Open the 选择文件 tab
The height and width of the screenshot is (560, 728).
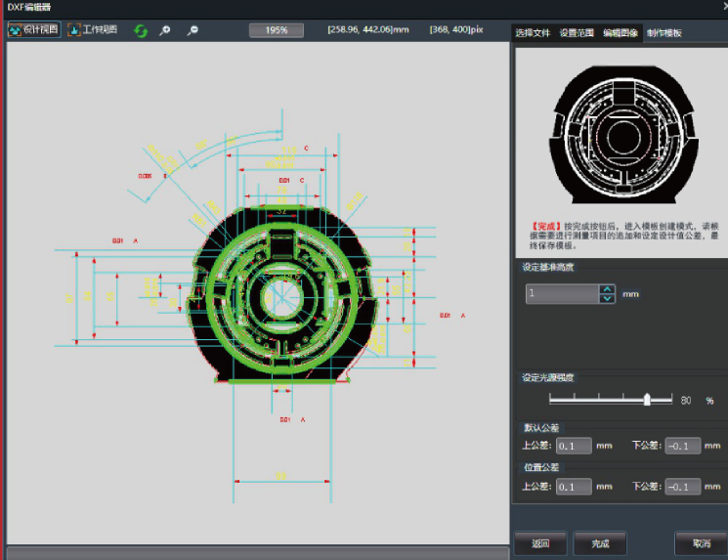(534, 33)
